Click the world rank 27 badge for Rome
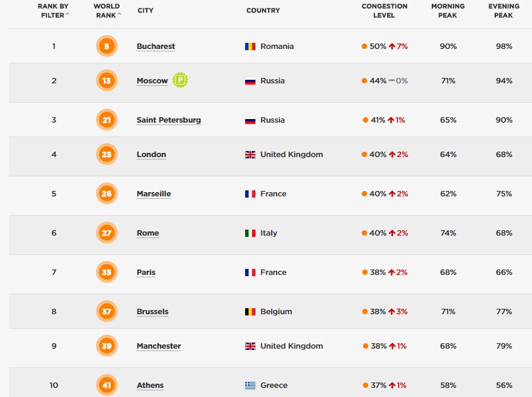This screenshot has width=532, height=397. 106,233
